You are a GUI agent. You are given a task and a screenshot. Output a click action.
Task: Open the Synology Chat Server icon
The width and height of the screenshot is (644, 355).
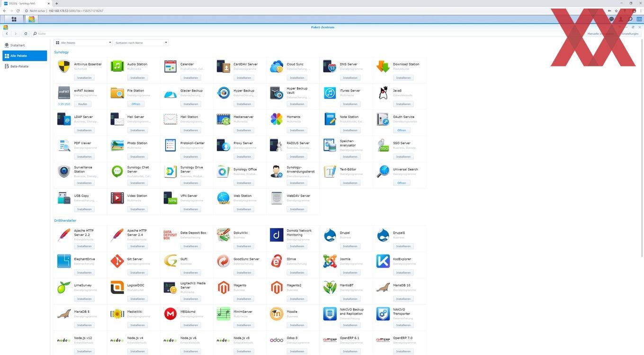pos(117,172)
